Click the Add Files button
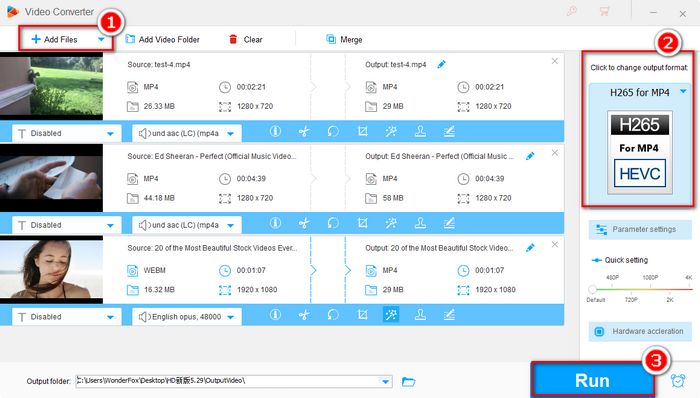The width and height of the screenshot is (700, 398). (54, 39)
